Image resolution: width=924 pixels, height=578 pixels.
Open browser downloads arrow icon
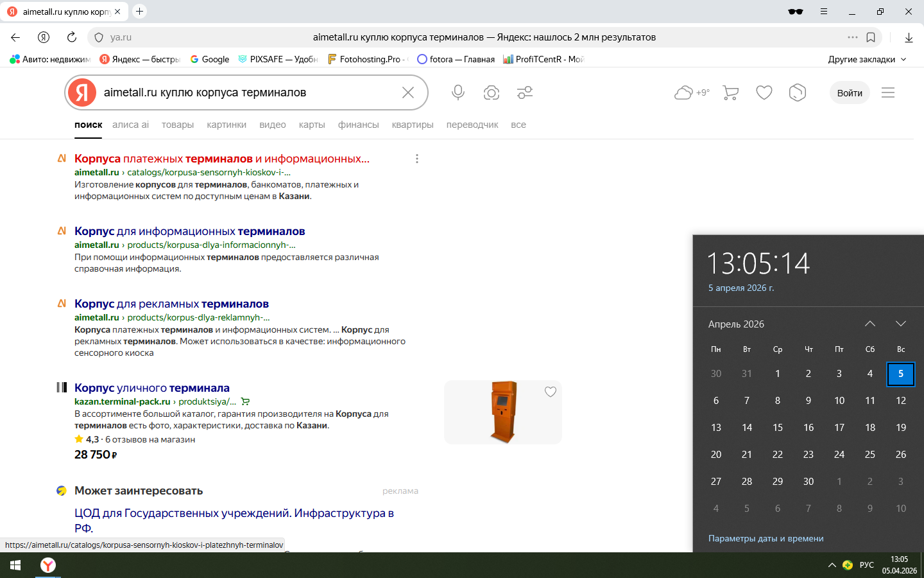point(909,37)
